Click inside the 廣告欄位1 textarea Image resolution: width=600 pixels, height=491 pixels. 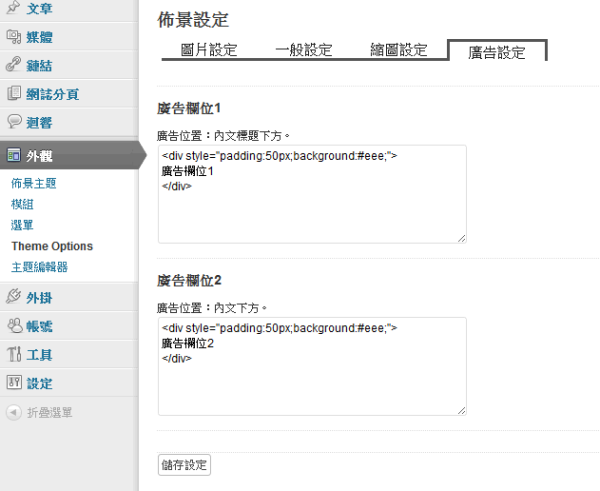coord(312,194)
